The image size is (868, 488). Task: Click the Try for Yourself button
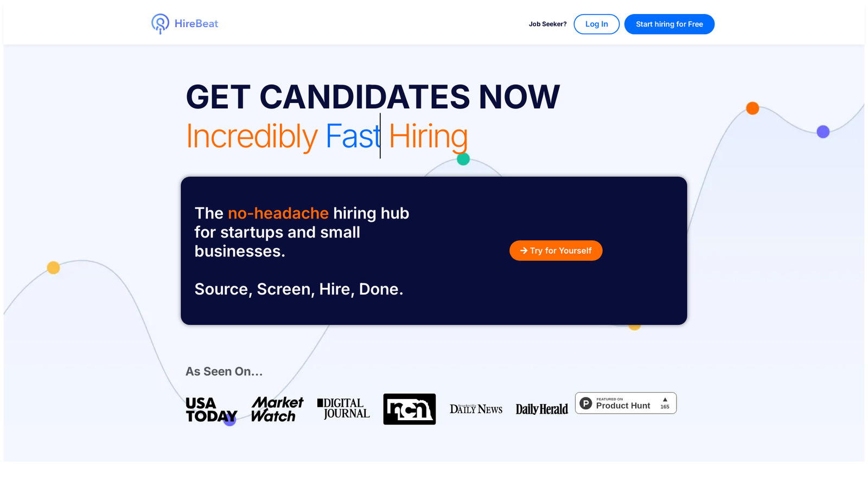coord(556,251)
